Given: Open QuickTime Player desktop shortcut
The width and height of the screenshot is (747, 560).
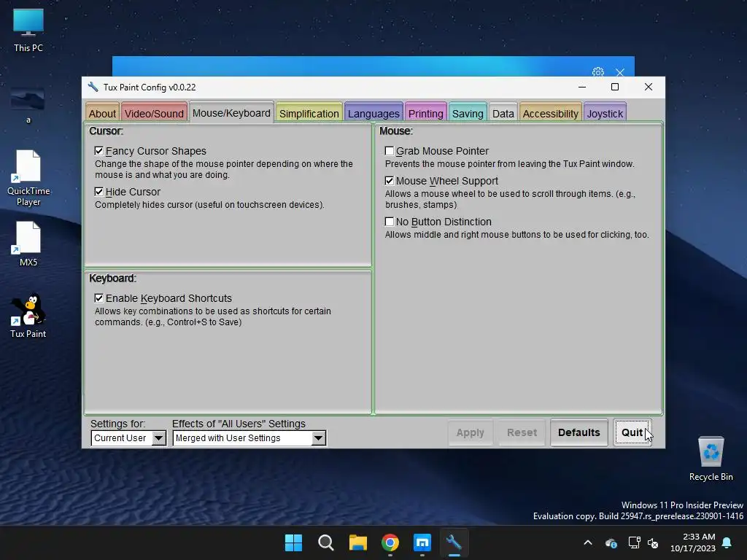Looking at the screenshot, I should pos(28,178).
